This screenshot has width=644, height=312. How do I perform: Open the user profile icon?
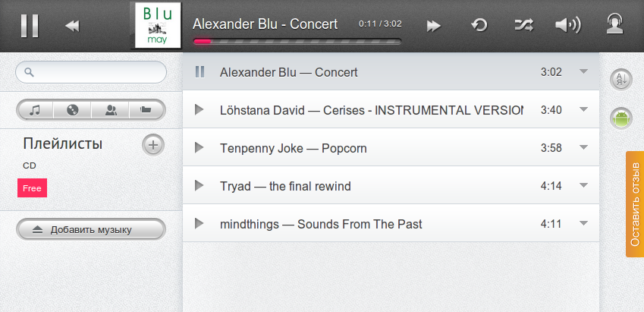614,25
